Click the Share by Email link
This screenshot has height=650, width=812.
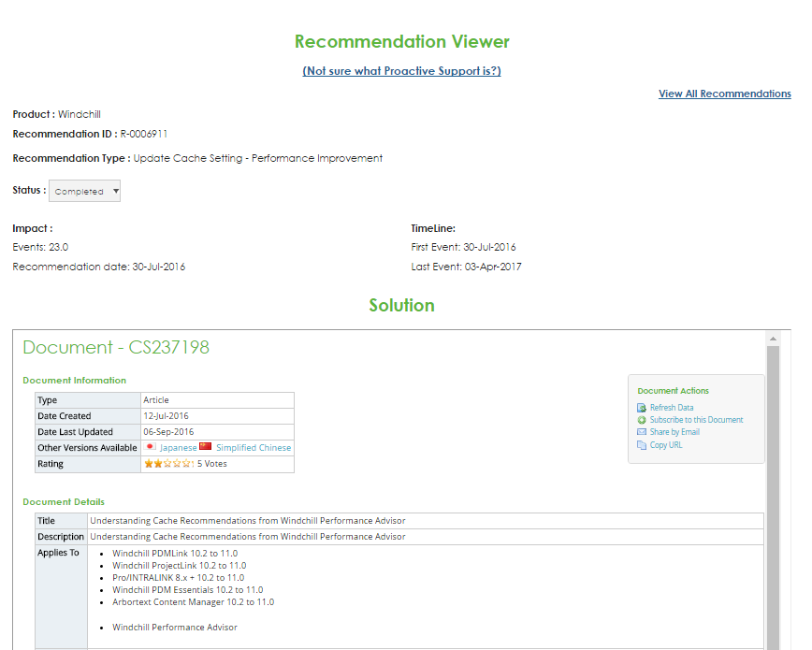point(674,432)
